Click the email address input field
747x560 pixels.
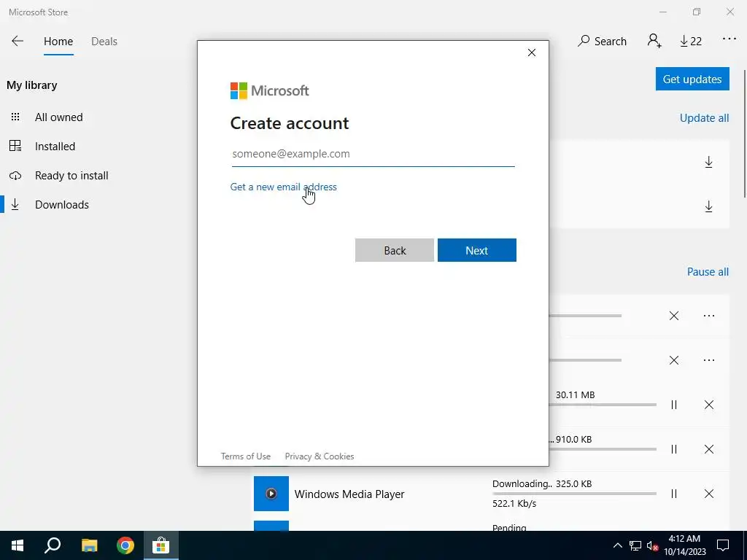click(x=373, y=154)
